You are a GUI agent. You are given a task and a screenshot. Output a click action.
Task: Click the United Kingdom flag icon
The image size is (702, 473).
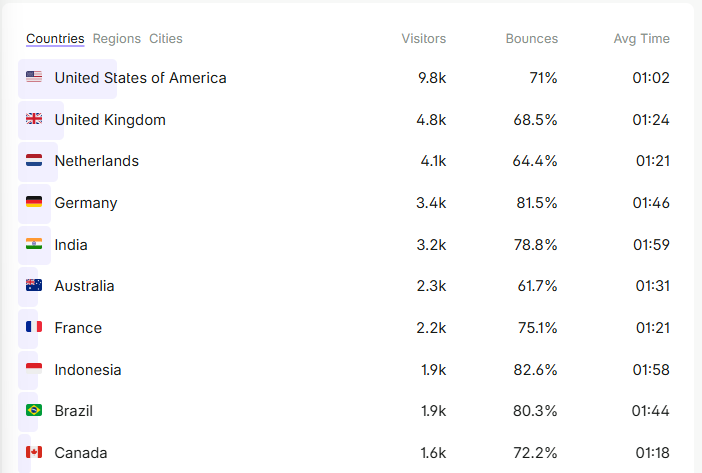(x=34, y=119)
